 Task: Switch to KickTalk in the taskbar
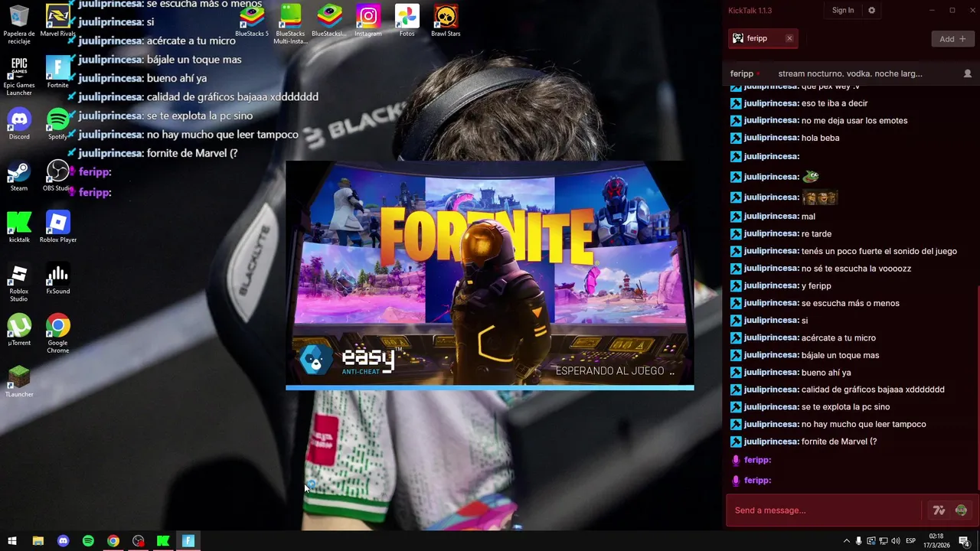point(163,541)
